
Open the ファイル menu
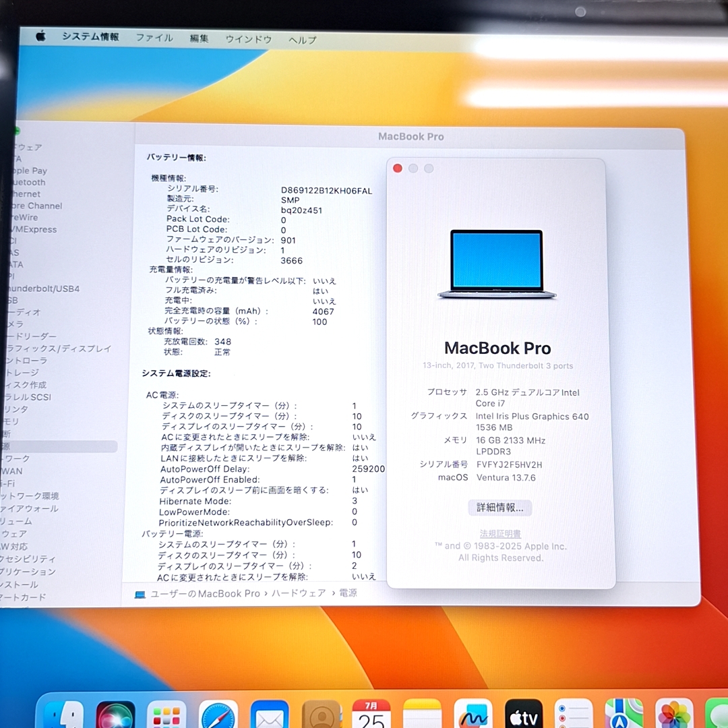pos(154,38)
